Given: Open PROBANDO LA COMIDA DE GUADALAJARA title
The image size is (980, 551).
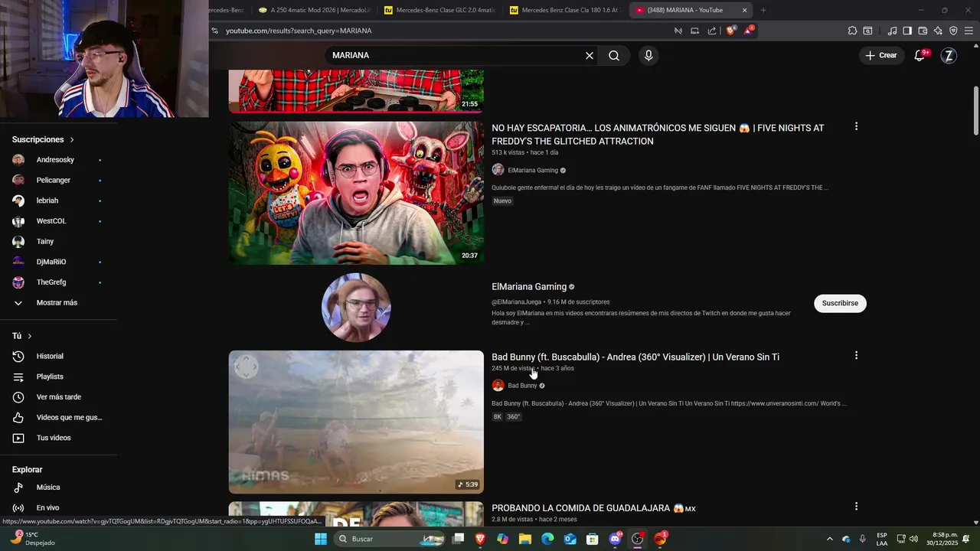Looking at the screenshot, I should pos(593,509).
